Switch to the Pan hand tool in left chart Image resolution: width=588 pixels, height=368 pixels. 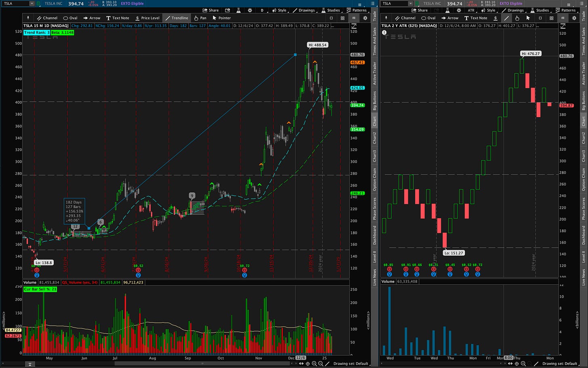point(200,18)
